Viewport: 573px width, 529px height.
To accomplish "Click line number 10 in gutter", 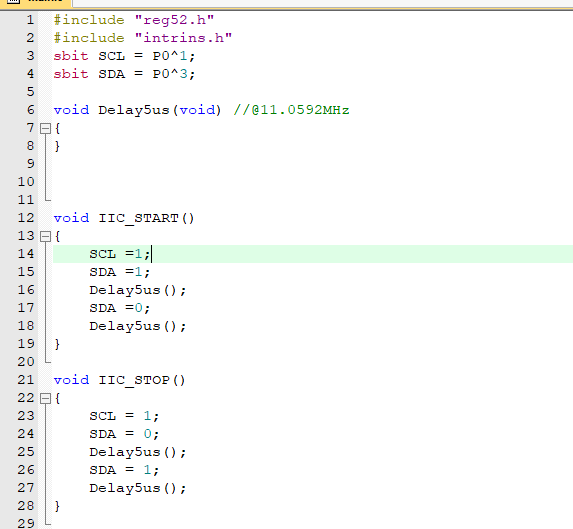I will [x=26, y=182].
